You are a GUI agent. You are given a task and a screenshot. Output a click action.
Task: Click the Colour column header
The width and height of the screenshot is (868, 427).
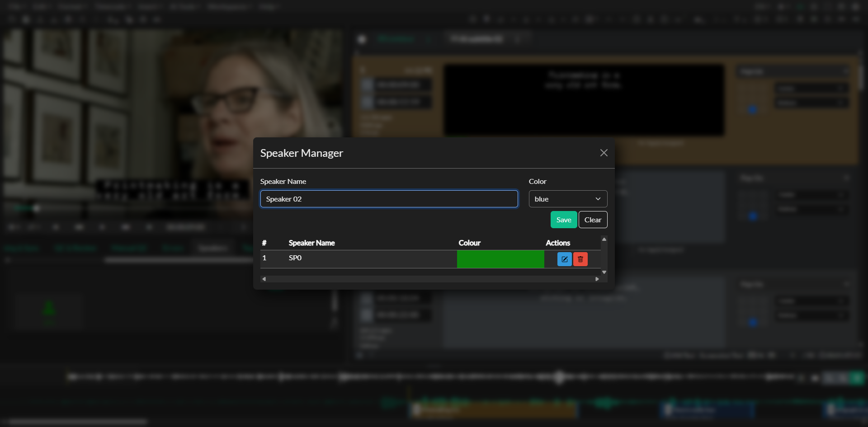click(470, 243)
